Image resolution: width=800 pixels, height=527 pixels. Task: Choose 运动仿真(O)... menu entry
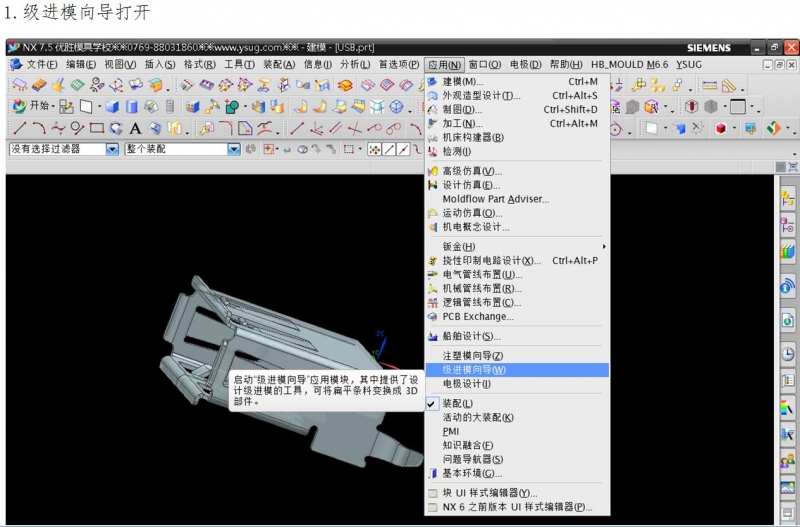click(517, 213)
